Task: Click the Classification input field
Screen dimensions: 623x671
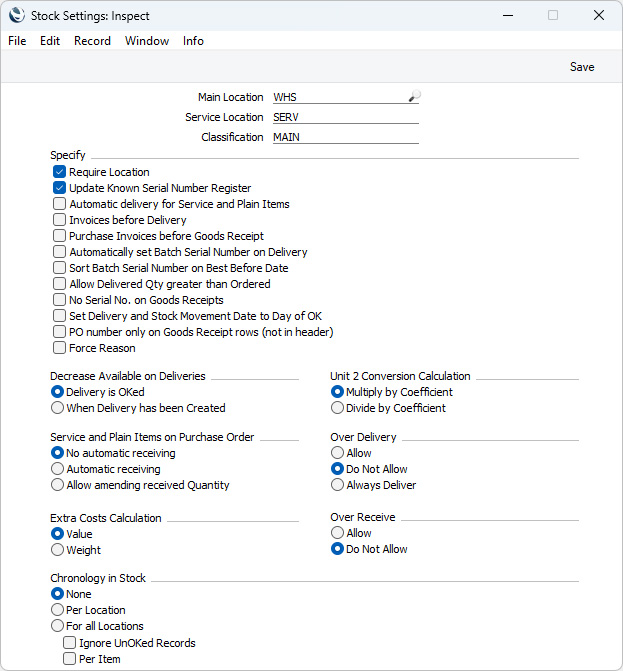Action: pyautogui.click(x=346, y=137)
